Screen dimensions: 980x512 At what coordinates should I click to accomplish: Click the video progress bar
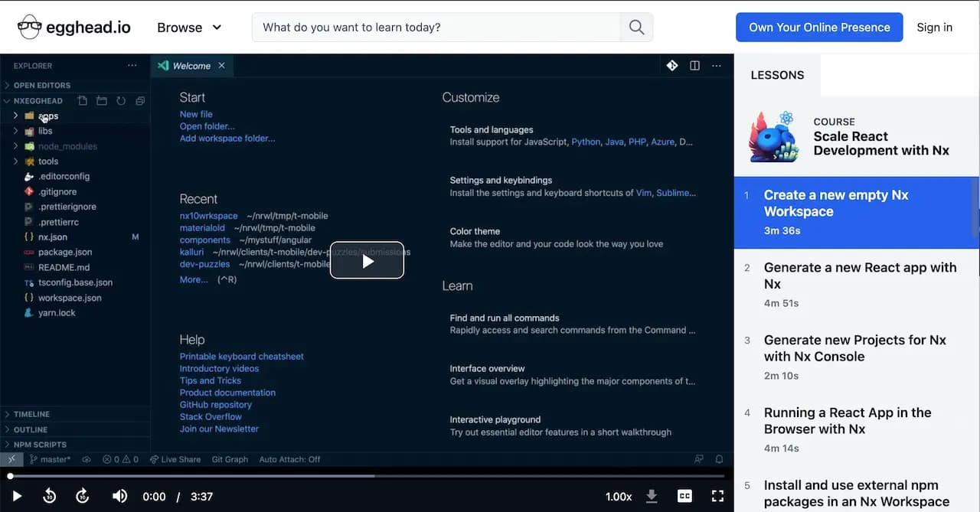click(367, 476)
